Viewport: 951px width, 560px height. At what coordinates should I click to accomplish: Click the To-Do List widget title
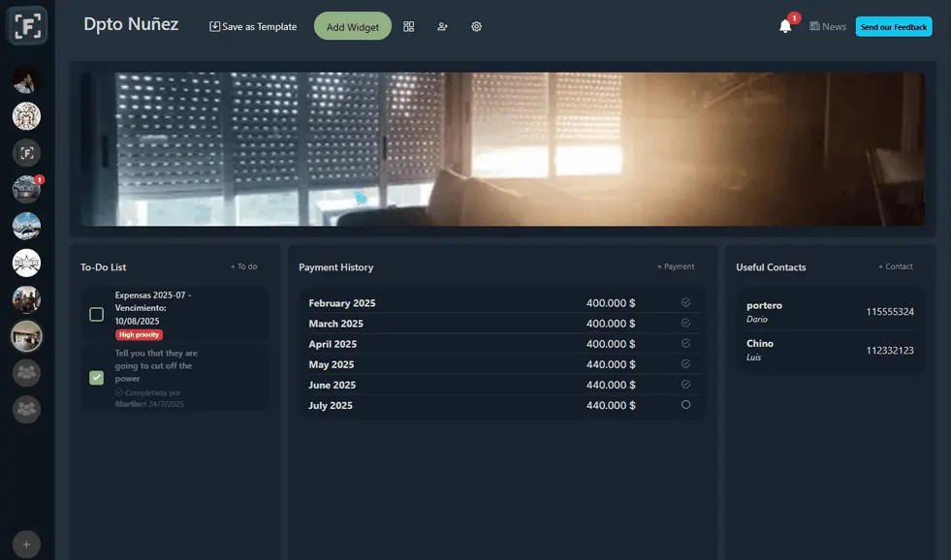pos(103,267)
